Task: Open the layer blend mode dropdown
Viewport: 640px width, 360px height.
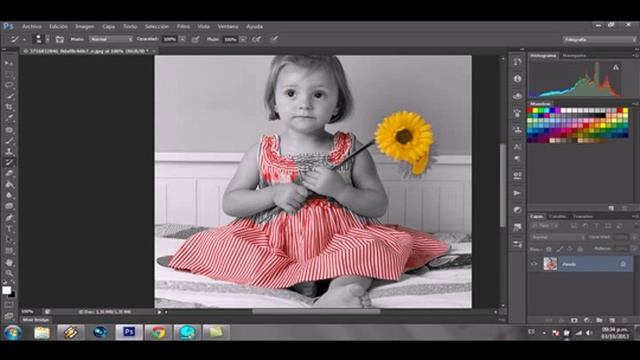Action: (558, 237)
